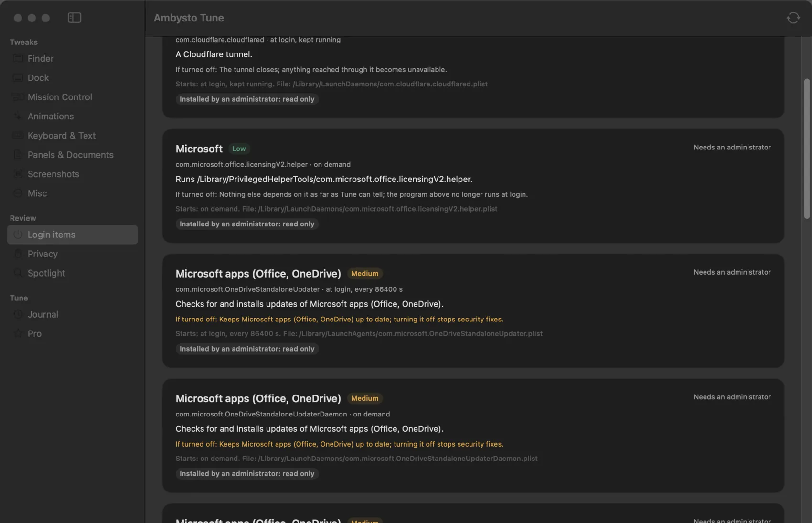Toggle the sidebar with the toolbar icon
The image size is (812, 523).
(x=75, y=18)
